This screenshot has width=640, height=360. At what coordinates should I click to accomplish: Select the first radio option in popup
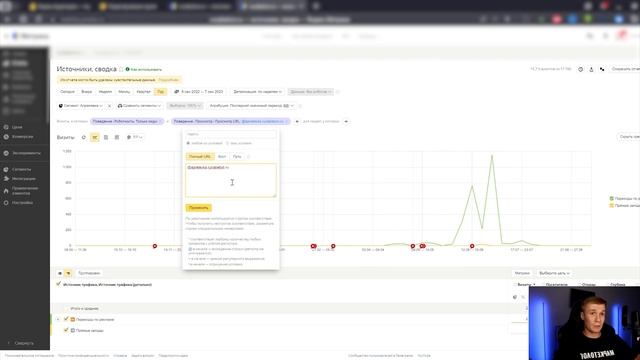[x=188, y=143]
